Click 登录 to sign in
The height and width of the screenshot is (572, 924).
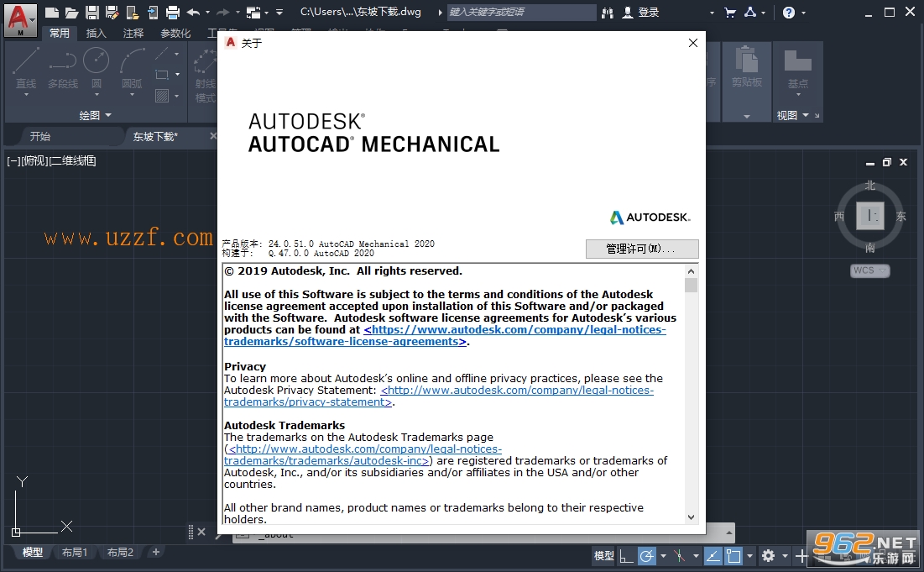pyautogui.click(x=649, y=13)
